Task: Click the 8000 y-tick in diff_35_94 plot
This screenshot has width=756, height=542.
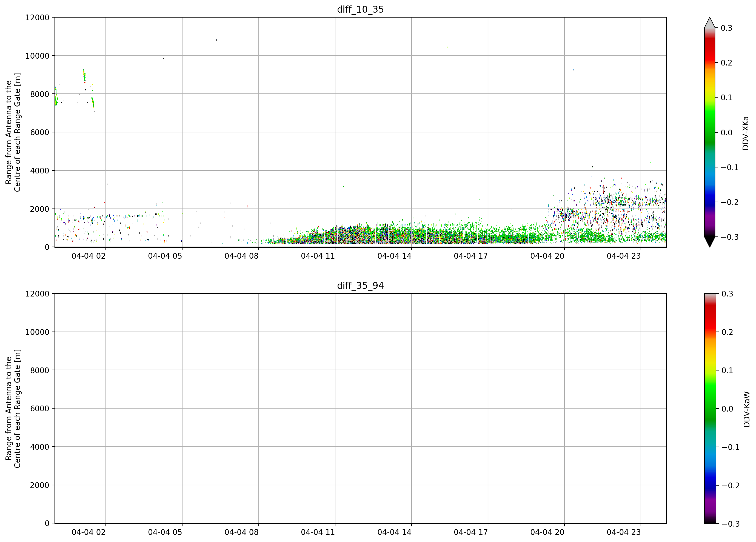Action: point(40,370)
